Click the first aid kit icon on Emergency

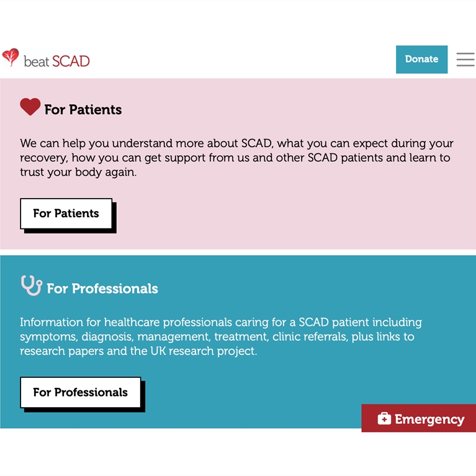(x=384, y=419)
